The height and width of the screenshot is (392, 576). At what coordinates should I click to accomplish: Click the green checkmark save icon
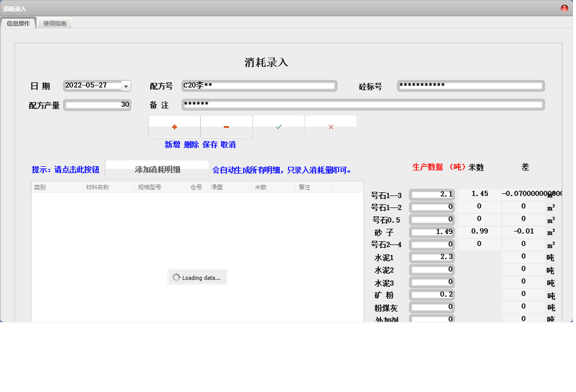pyautogui.click(x=279, y=127)
